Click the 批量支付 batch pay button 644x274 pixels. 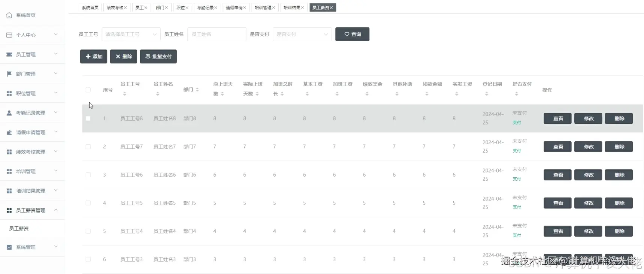[158, 57]
